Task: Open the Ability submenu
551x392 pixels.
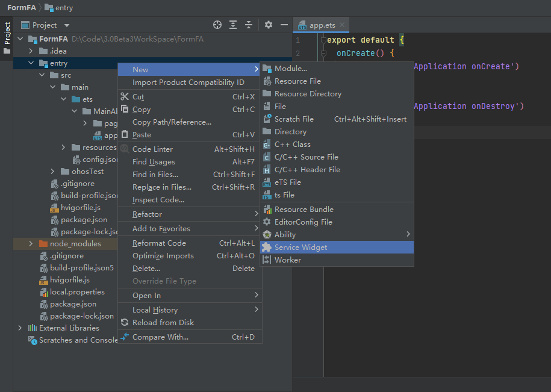Action: tap(337, 235)
